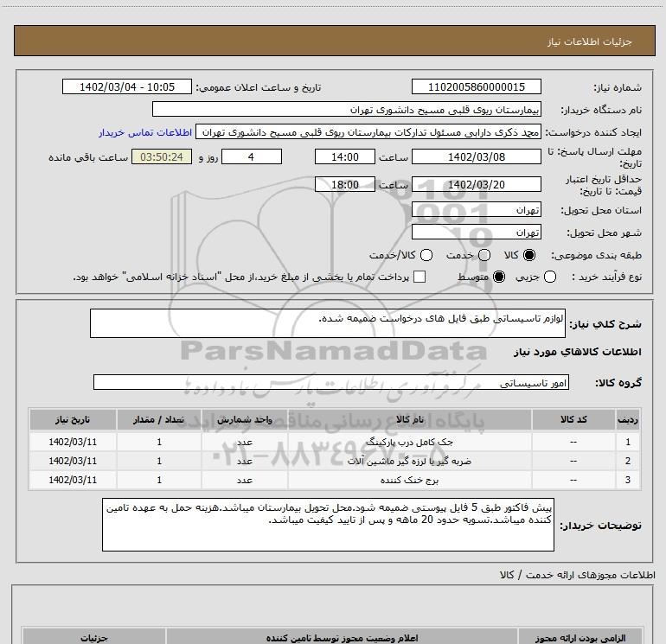The width and height of the screenshot is (666, 644).
Task: Click the واحد شمارش column header
Action: [245, 419]
